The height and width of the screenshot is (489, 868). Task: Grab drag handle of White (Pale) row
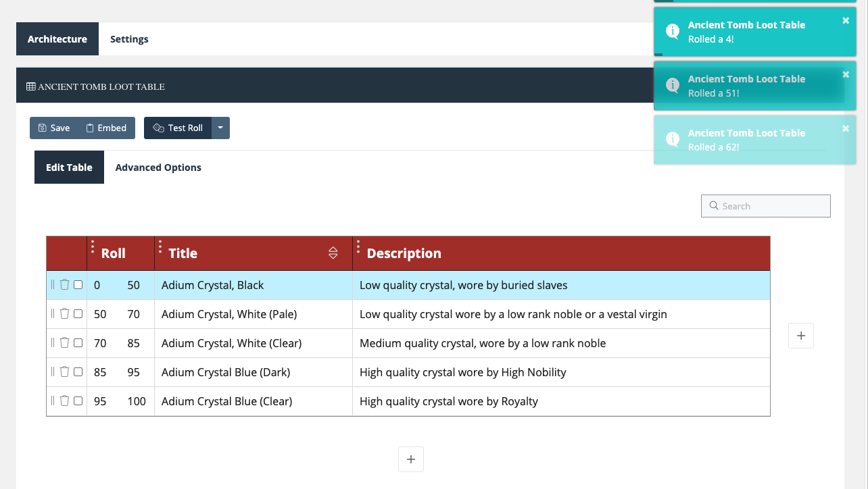tap(53, 314)
